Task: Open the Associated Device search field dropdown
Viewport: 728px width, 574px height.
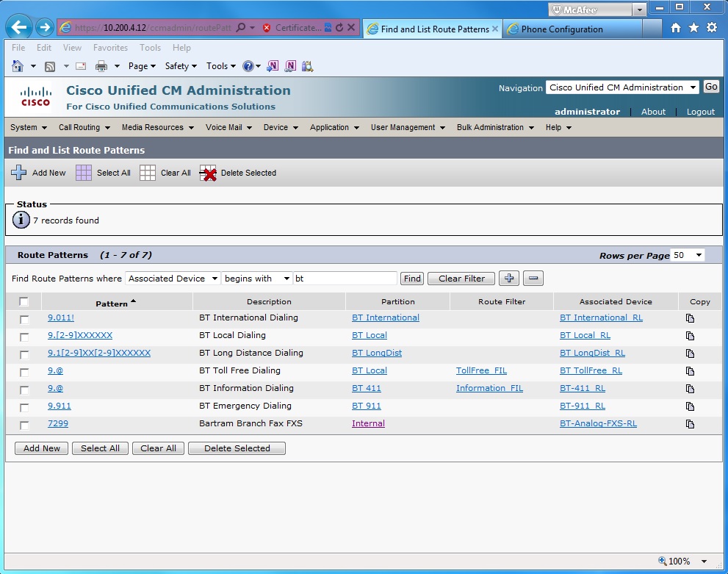Action: (173, 278)
